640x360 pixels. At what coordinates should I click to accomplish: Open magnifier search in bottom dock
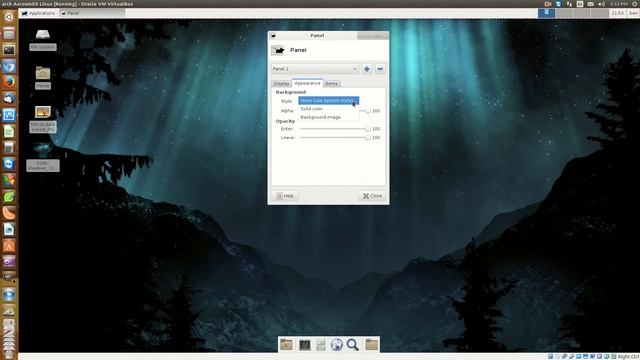(353, 345)
